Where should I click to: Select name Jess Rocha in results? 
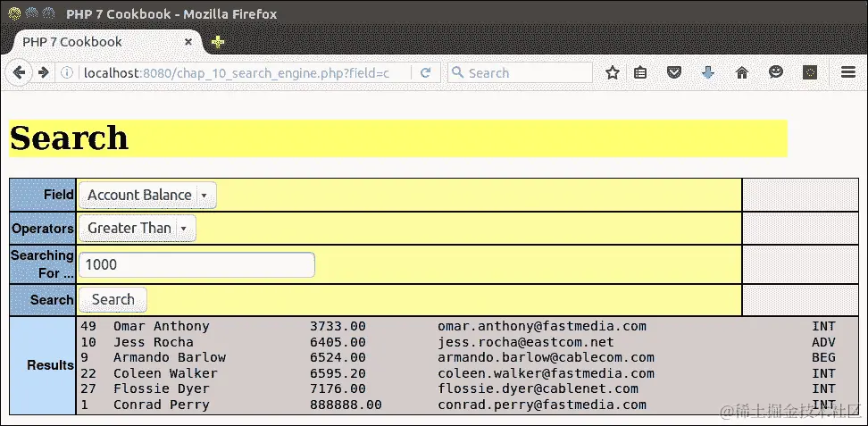point(154,342)
